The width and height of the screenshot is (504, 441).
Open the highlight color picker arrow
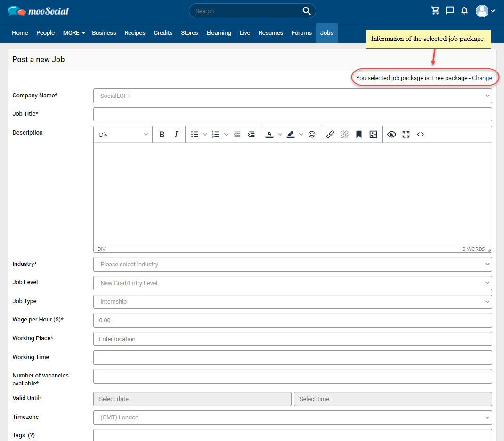click(301, 135)
